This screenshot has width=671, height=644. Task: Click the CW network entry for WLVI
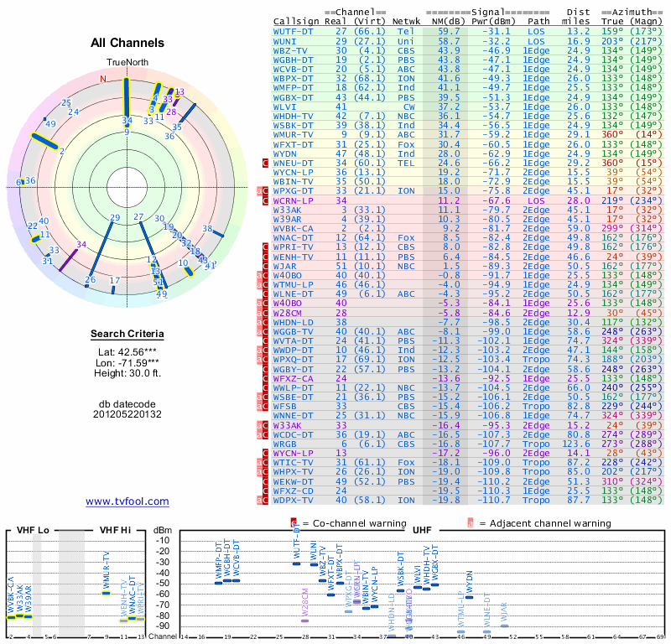click(409, 106)
